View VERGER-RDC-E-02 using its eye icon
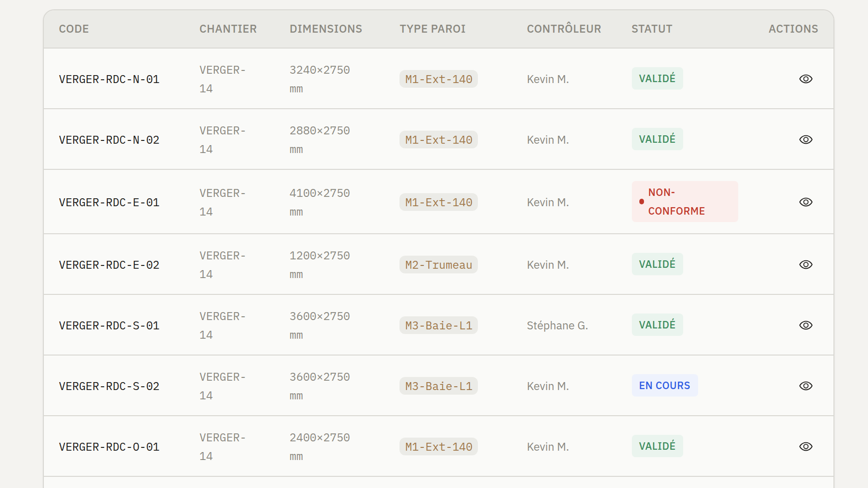This screenshot has width=868, height=488. tap(805, 265)
